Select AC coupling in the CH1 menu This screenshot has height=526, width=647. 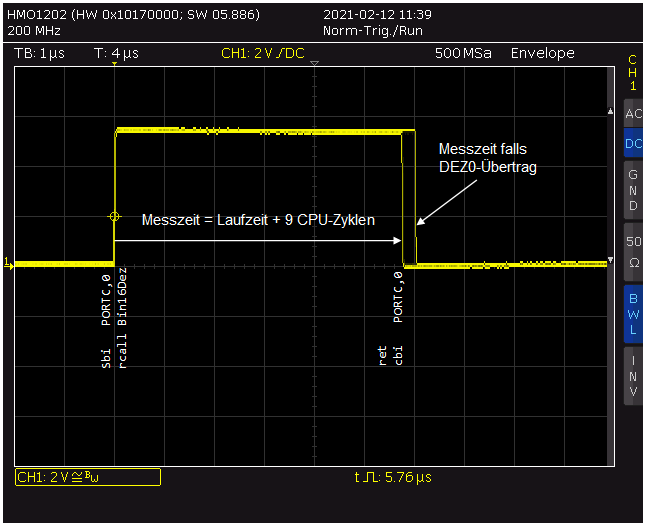[x=633, y=114]
